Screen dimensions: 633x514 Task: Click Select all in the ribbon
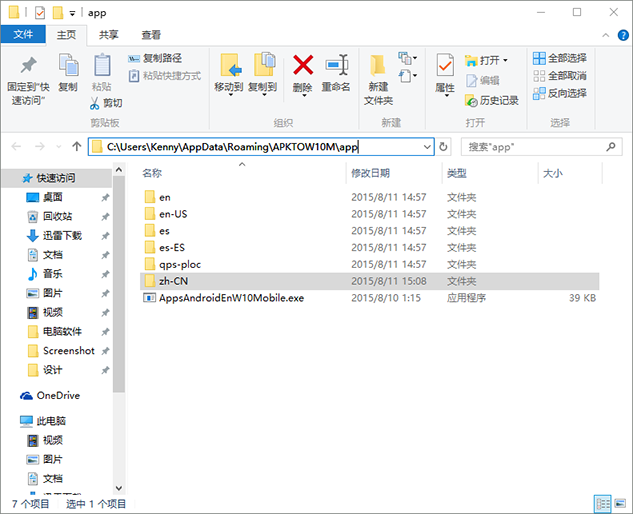(560, 58)
